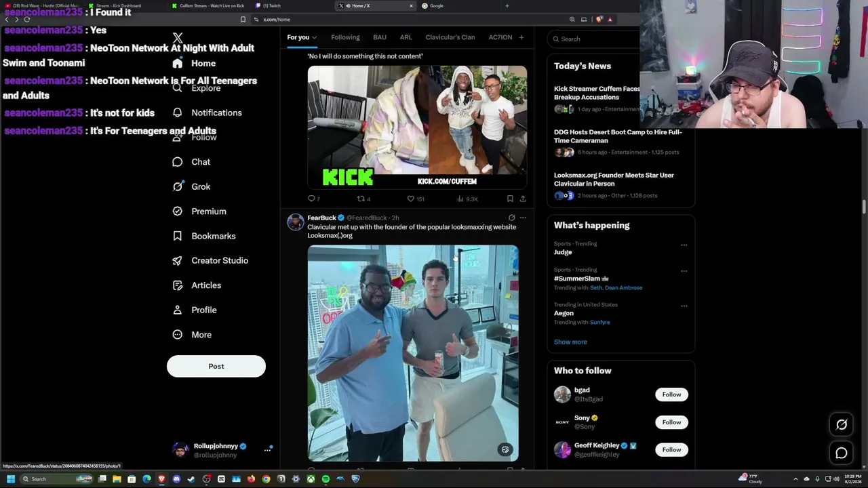
Task: Open the ARL timeline tab
Action: coord(406,37)
